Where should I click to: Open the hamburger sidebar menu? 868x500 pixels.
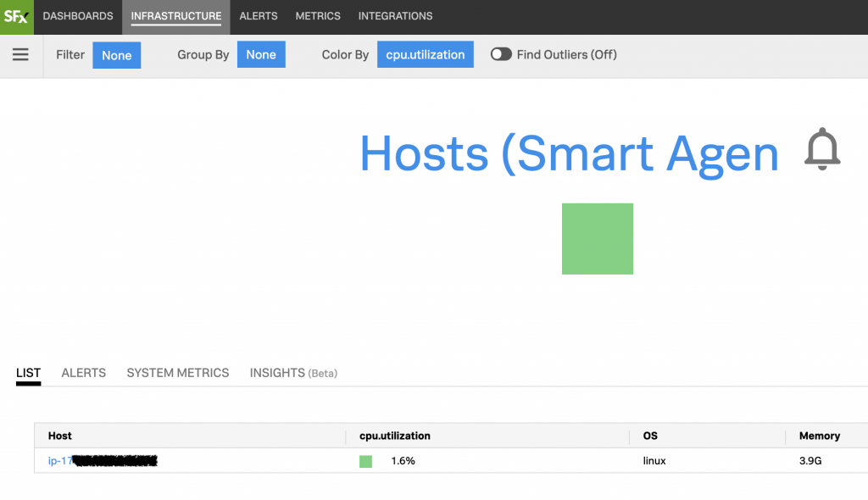point(20,54)
